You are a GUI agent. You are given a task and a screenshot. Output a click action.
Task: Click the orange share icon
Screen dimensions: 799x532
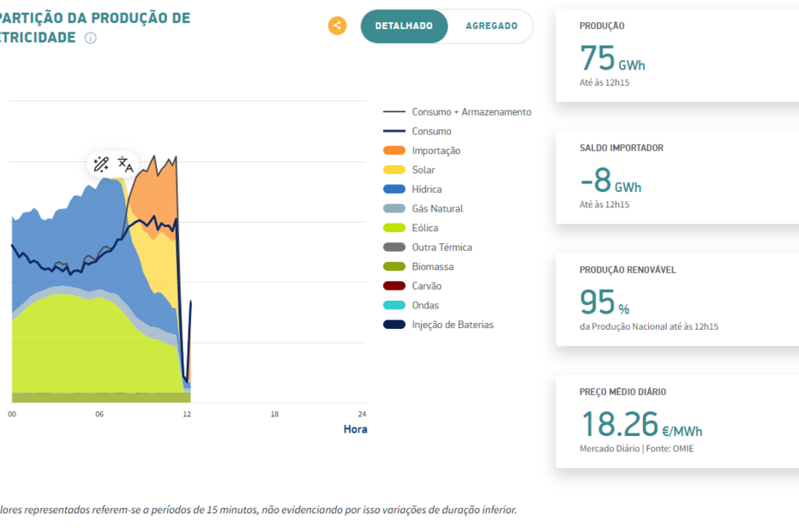pyautogui.click(x=337, y=26)
